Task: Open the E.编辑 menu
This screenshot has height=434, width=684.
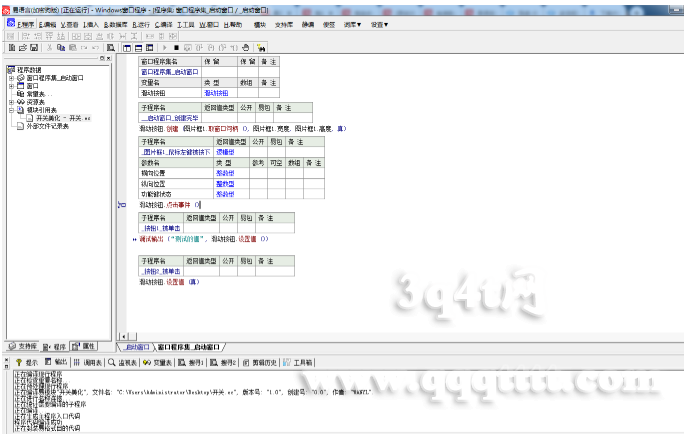Action: pyautogui.click(x=48, y=25)
